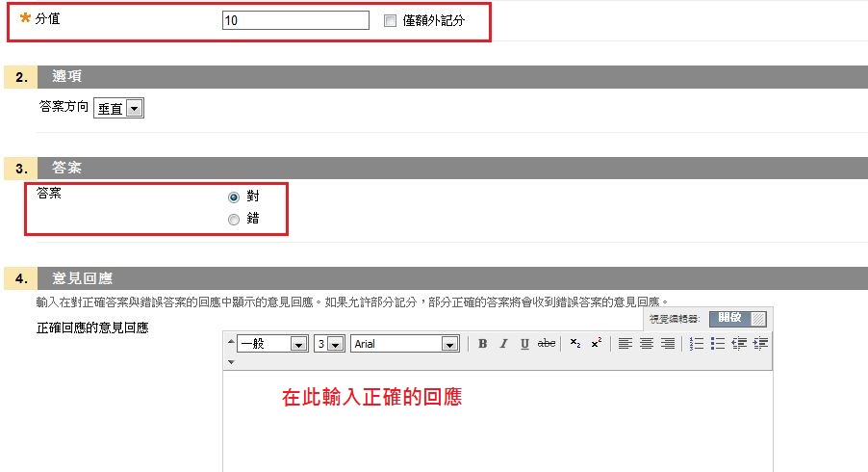Screen dimensions: 868x472
Task: Increase indent of the text
Action: coord(760,344)
